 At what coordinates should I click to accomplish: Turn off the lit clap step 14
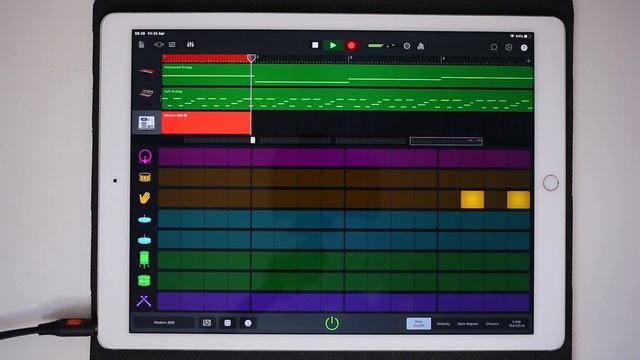(472, 200)
